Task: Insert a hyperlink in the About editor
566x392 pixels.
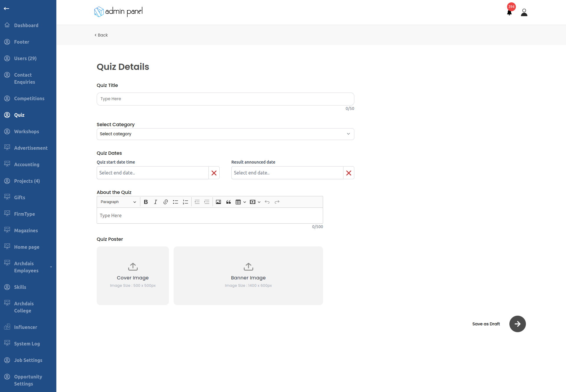Action: point(165,202)
